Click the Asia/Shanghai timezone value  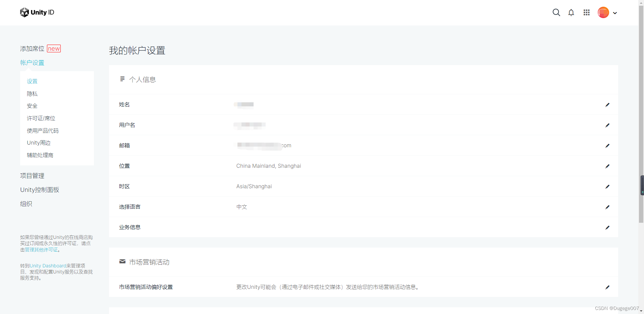click(x=254, y=187)
